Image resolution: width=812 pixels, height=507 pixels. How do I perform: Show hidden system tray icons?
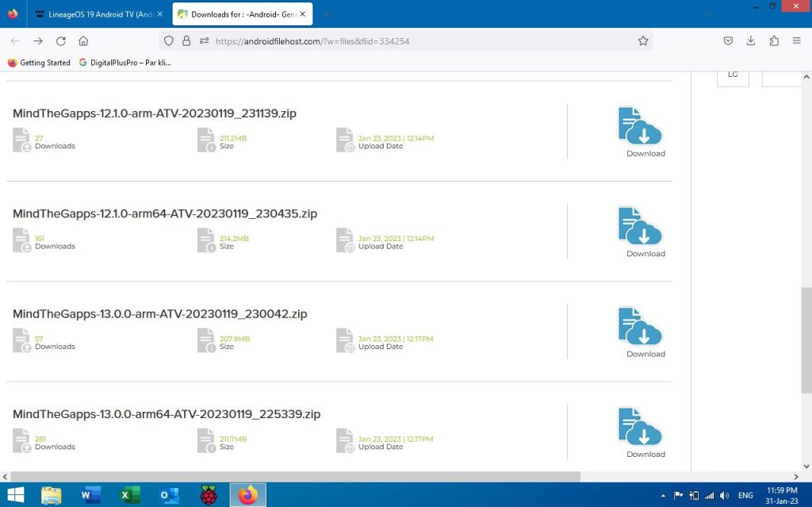point(663,496)
